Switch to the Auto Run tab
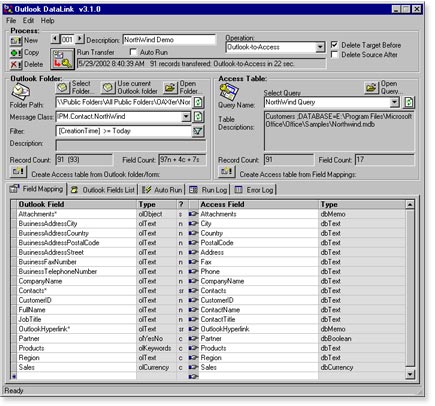The height and width of the screenshot is (406, 435). [x=162, y=190]
